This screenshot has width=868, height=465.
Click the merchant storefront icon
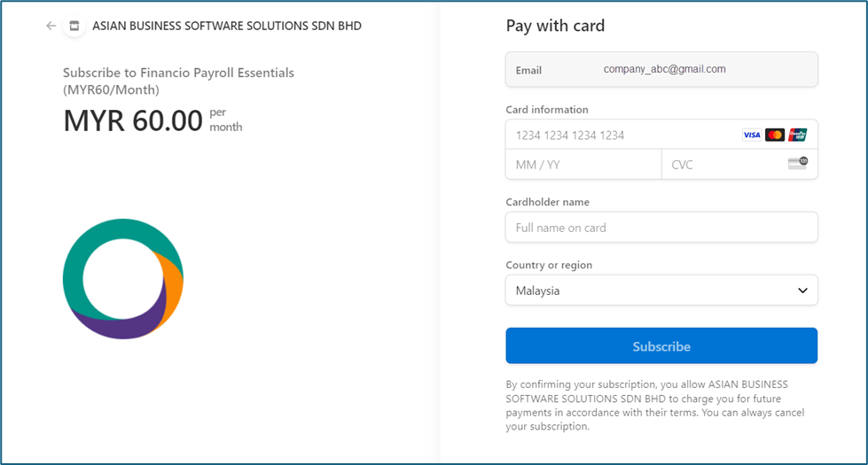pos(74,26)
